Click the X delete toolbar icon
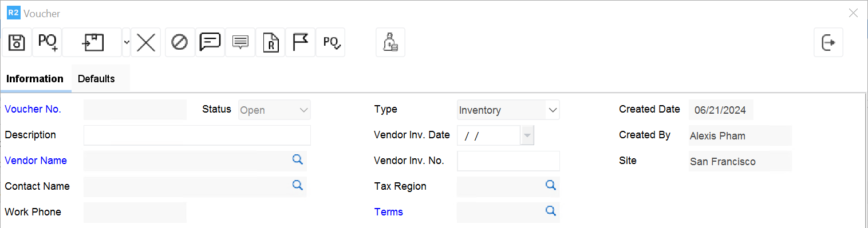This screenshot has height=228, width=868. pos(146,42)
